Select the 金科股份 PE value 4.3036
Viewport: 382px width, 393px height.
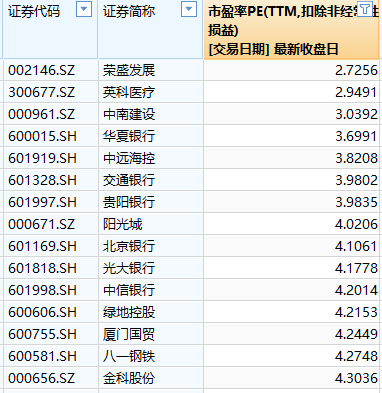click(291, 378)
